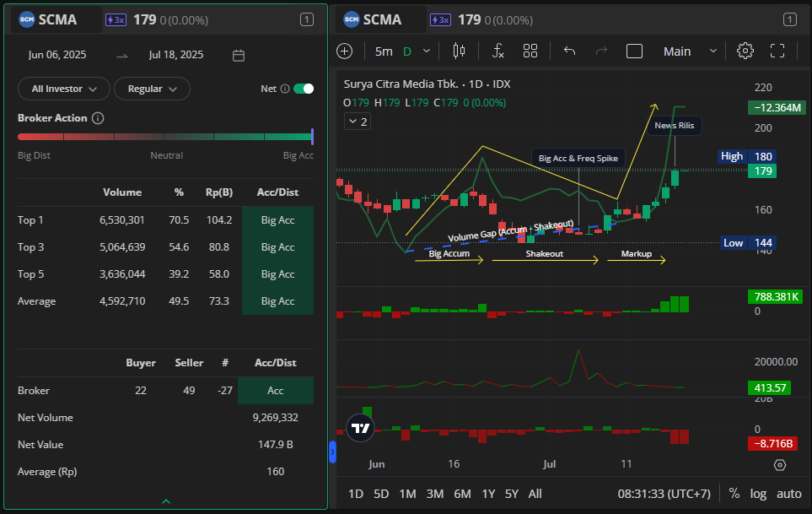Collapse the indicator legend showing 2
This screenshot has width=812, height=514.
click(358, 122)
